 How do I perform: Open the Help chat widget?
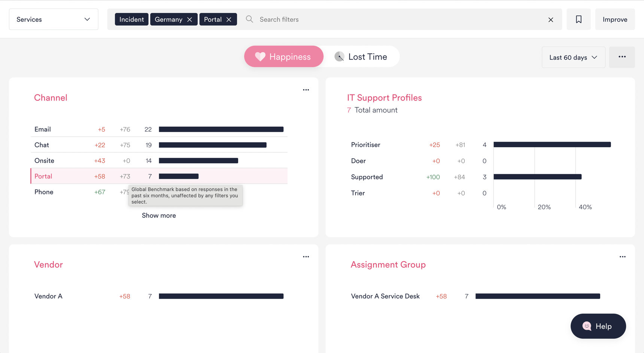[x=598, y=326]
